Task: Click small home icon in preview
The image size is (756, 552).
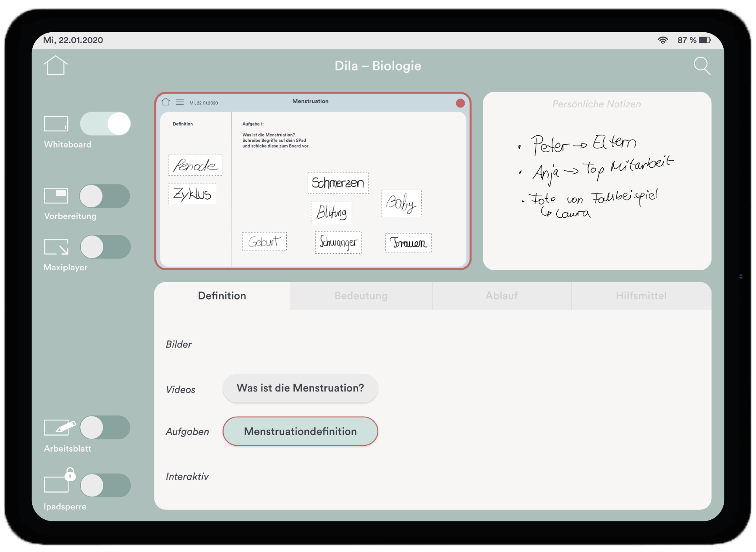Action: click(x=166, y=102)
